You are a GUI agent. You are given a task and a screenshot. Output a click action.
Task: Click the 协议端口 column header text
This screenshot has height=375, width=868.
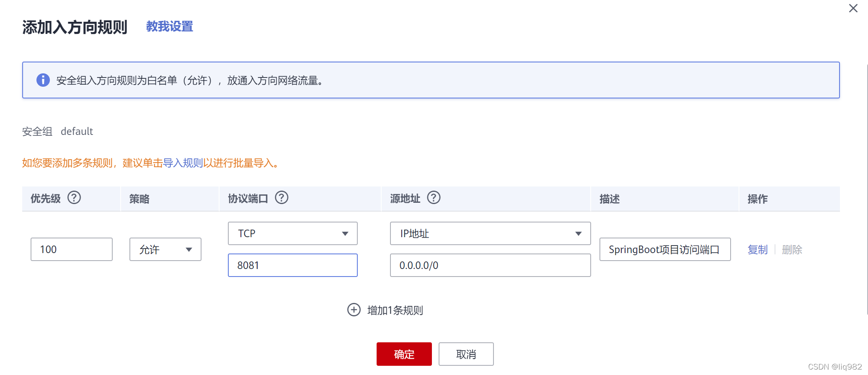(x=248, y=199)
